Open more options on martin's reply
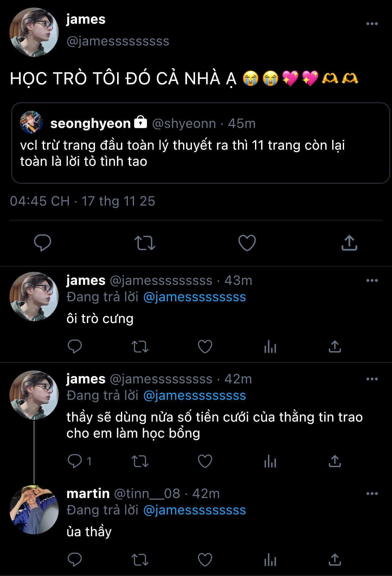This screenshot has width=392, height=576. tap(372, 494)
